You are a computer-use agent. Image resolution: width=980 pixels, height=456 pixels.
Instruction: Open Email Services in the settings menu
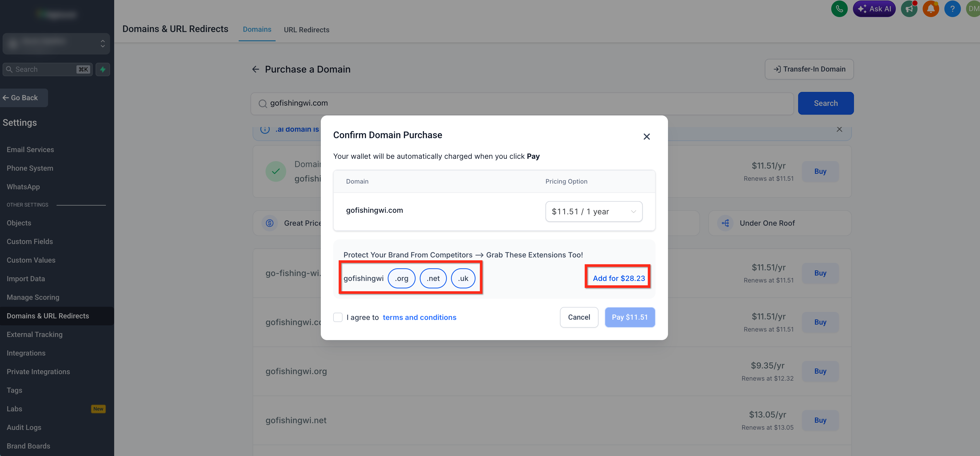coord(30,150)
